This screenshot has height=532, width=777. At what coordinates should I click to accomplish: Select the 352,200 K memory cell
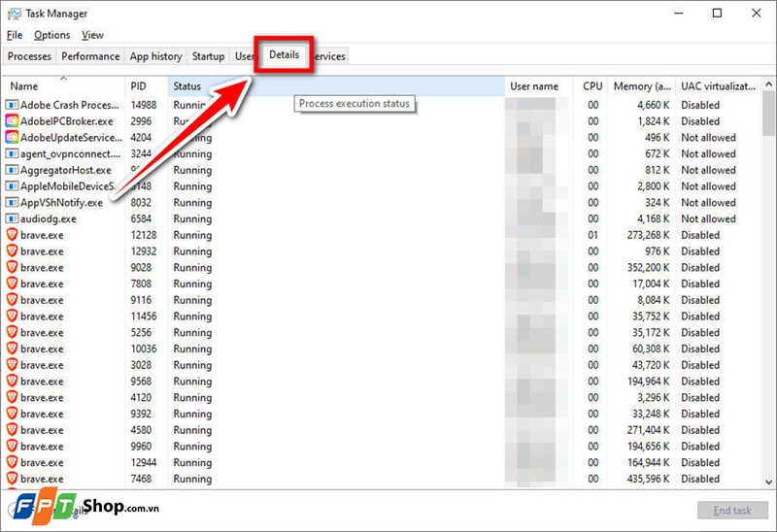click(648, 268)
